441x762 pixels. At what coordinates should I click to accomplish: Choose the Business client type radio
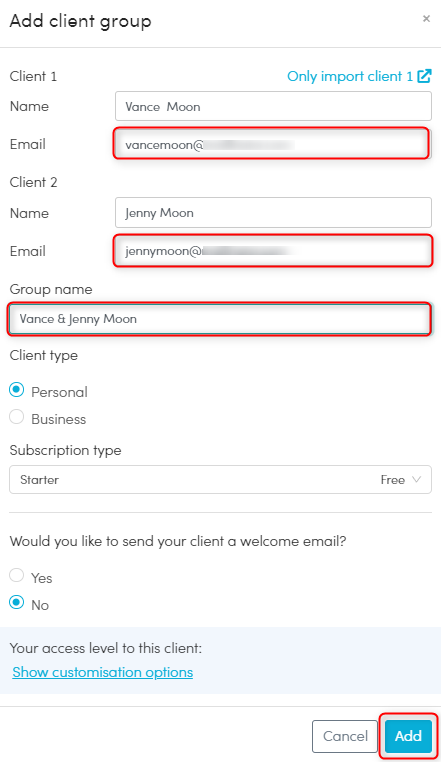(x=17, y=417)
